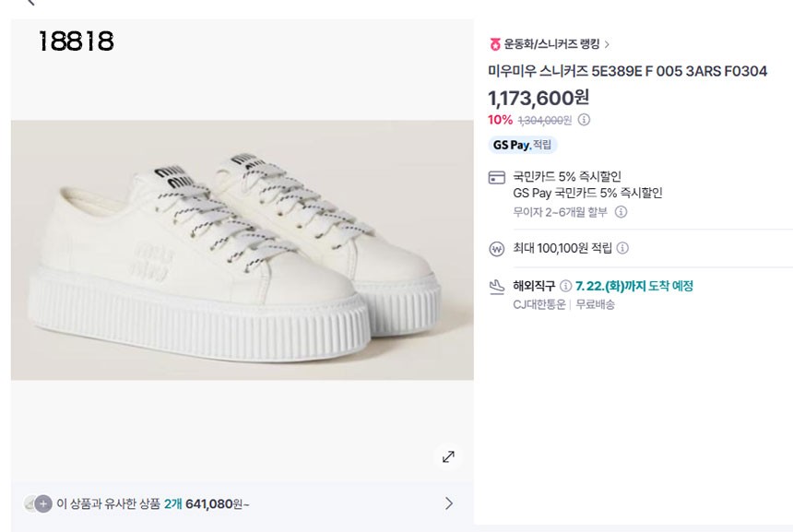Click the overseas shipping shoe icon
The height and width of the screenshot is (532, 793).
click(x=496, y=287)
